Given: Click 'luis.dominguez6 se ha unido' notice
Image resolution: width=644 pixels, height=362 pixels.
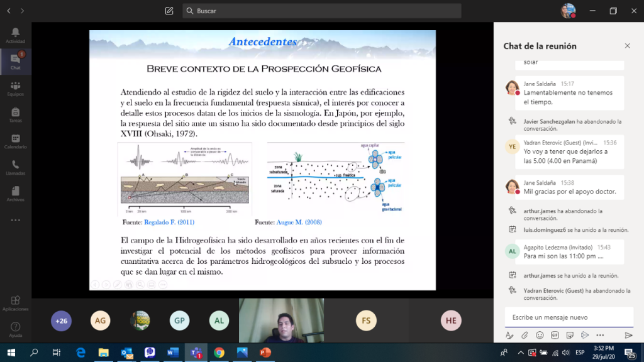Looking at the screenshot, I should pos(576,230).
